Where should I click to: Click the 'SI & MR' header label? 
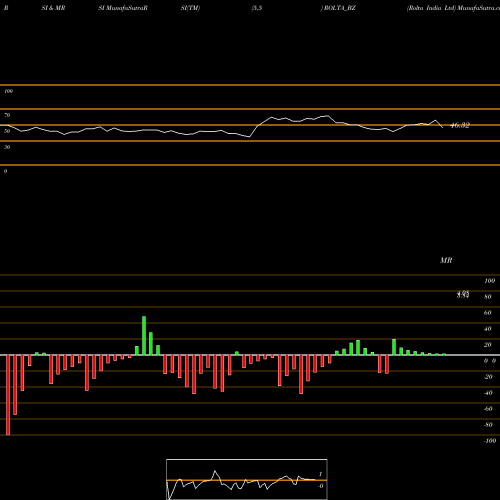pyautogui.click(x=53, y=8)
